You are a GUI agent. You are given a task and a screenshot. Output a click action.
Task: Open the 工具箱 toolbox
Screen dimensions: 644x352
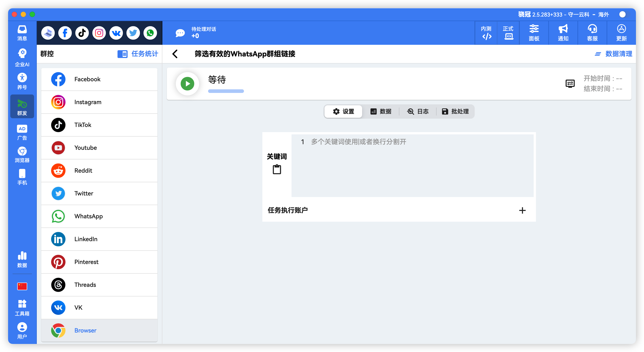(22, 308)
